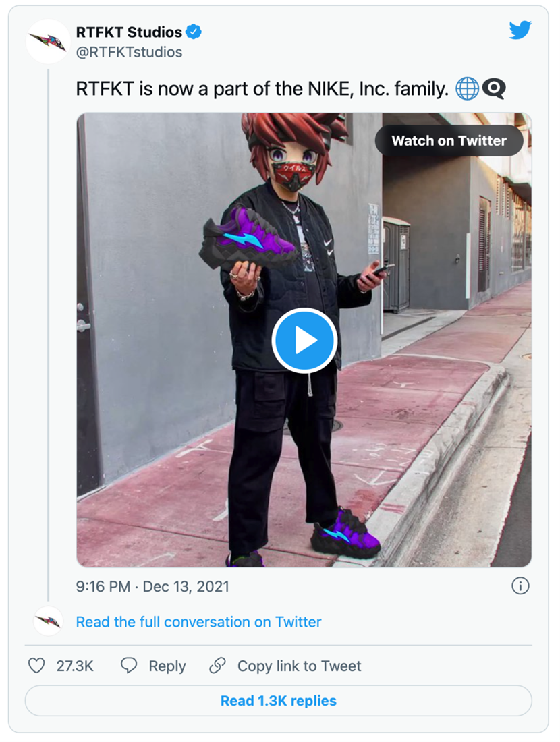The width and height of the screenshot is (560, 742).
Task: Read the full conversation on Twitter
Action: (198, 622)
